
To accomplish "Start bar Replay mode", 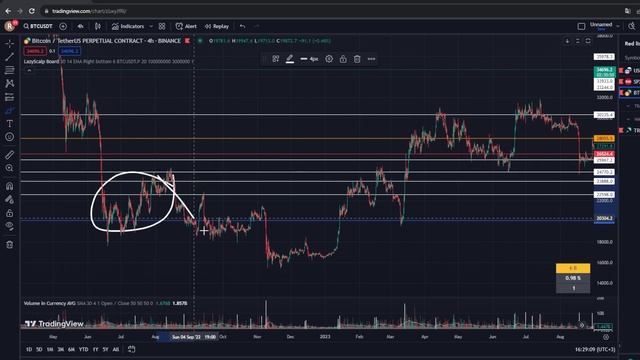I will click(217, 26).
